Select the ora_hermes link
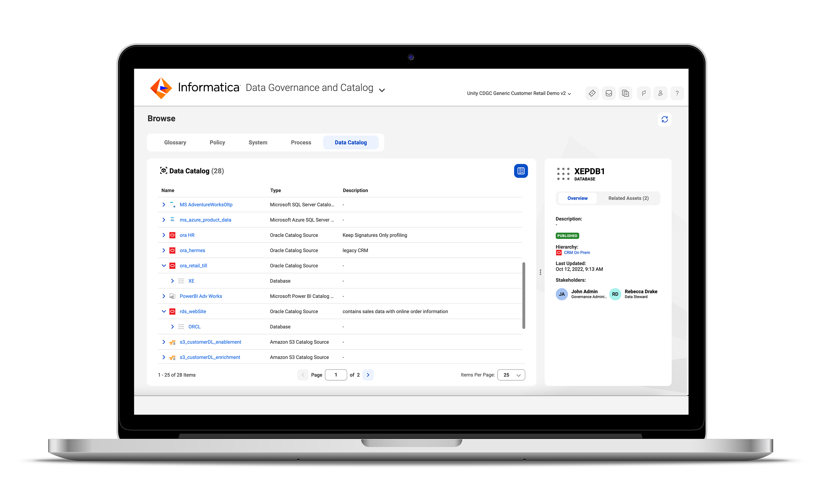 tap(193, 250)
